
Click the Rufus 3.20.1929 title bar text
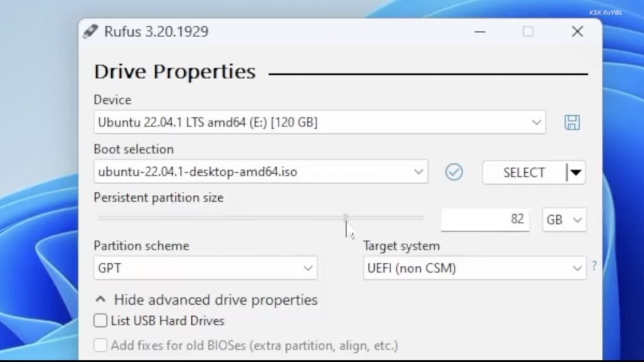point(157,31)
